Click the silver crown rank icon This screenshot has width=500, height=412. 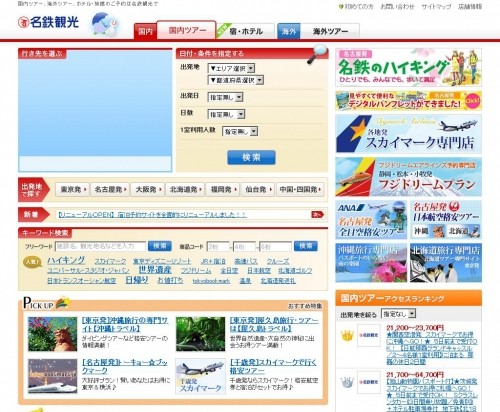(347, 382)
